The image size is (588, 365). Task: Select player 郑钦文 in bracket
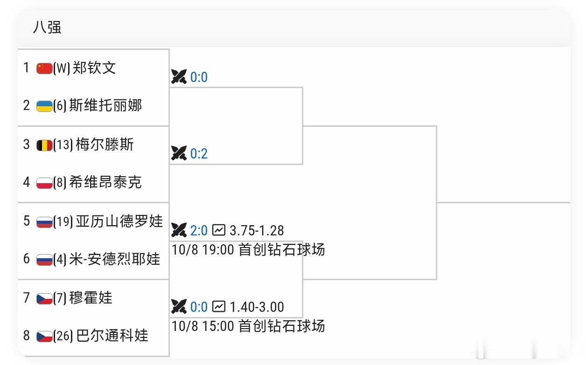click(x=94, y=68)
